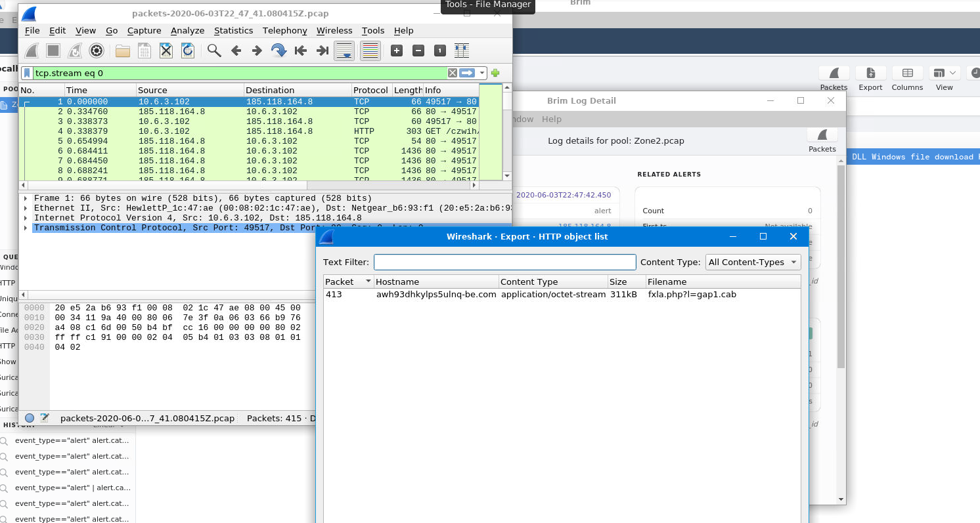The height and width of the screenshot is (523, 980).
Task: Expand Transmission Control Protocol row
Action: coord(25,228)
